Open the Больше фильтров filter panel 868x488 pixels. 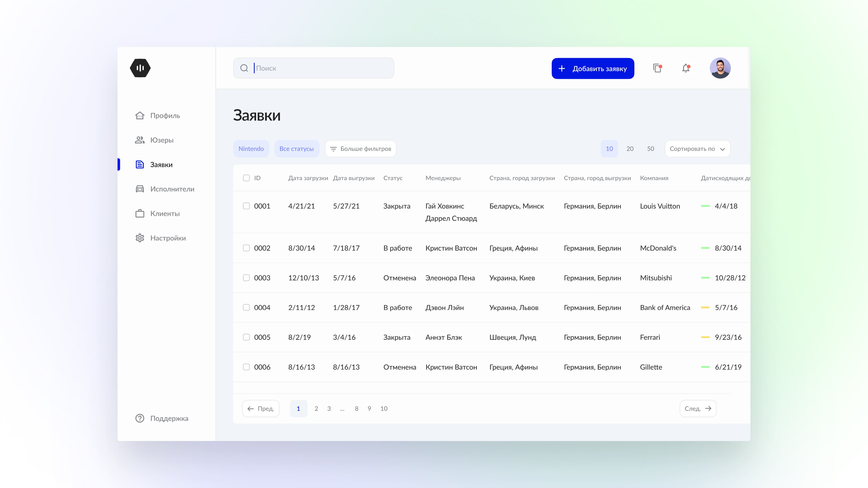click(361, 149)
